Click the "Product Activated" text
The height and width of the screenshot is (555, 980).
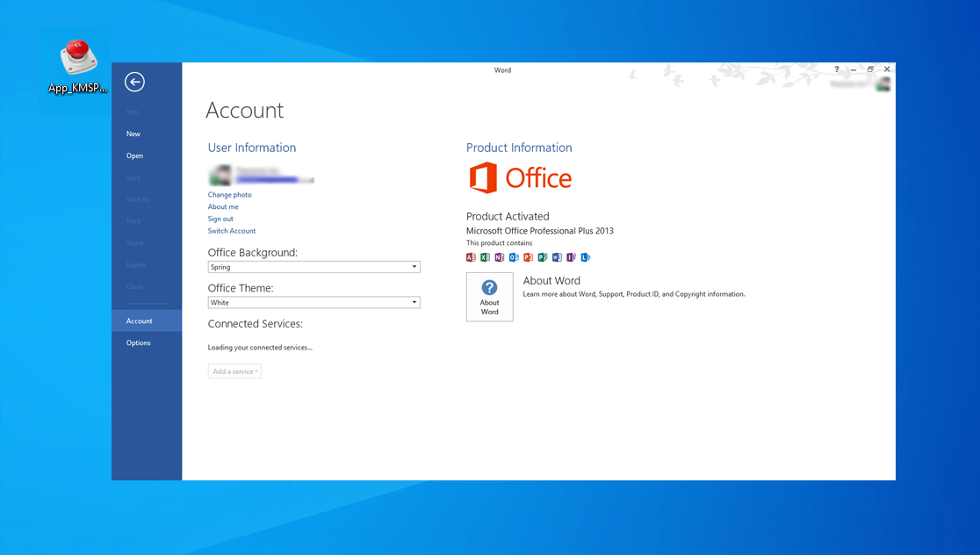click(x=508, y=216)
